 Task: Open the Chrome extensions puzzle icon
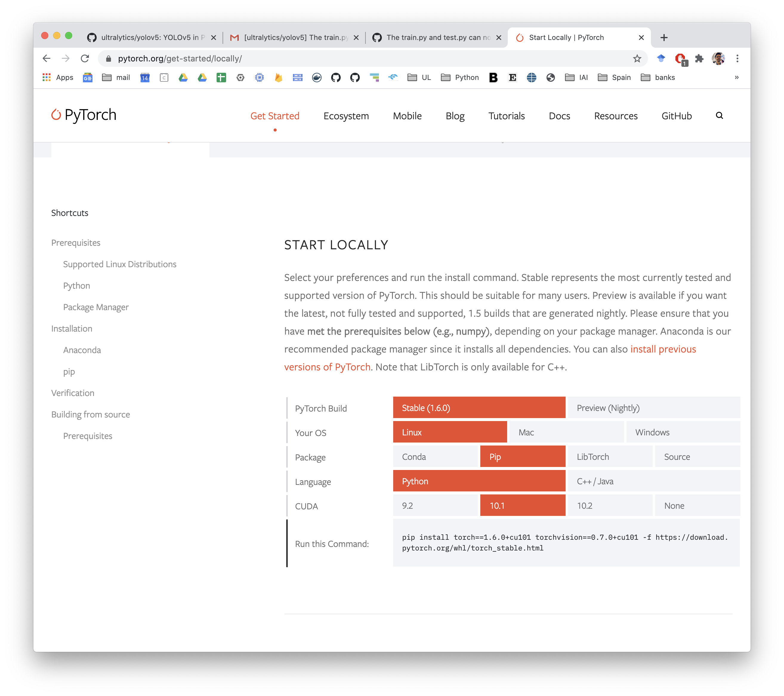tap(699, 58)
